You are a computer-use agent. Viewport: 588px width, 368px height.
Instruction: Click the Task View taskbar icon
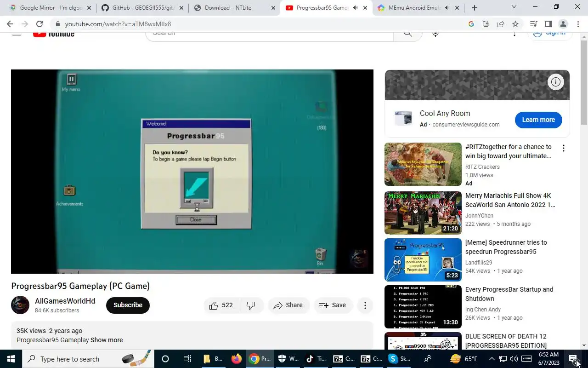coord(187,359)
